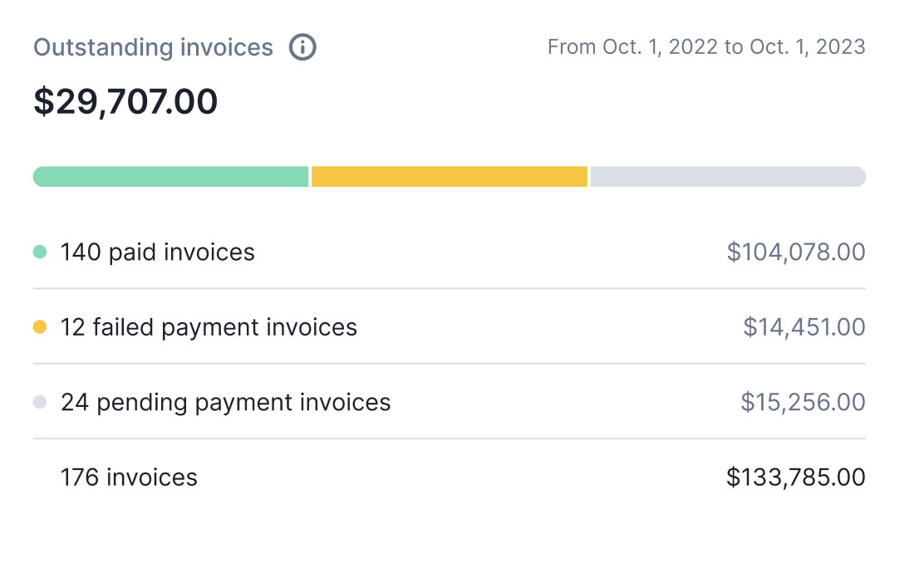This screenshot has height=583, width=924.
Task: Click the $133,785.00 grand total amount
Action: pyautogui.click(x=796, y=478)
